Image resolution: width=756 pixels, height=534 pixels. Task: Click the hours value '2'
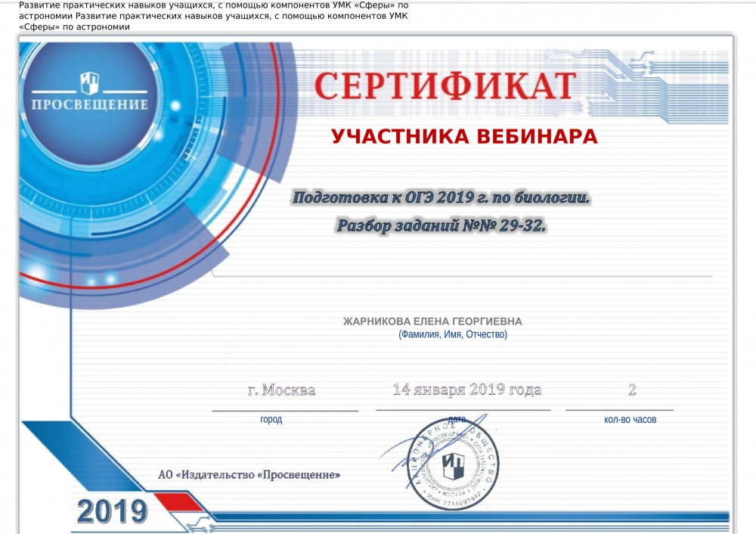click(x=632, y=390)
